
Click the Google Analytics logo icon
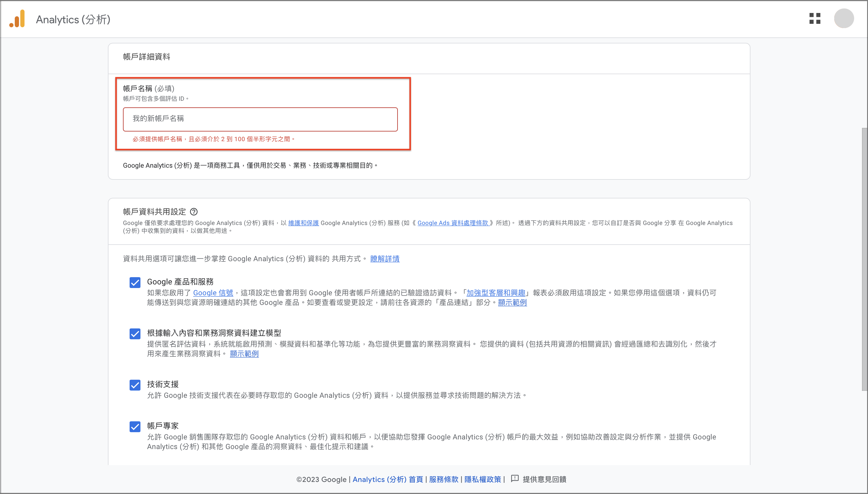click(x=17, y=19)
